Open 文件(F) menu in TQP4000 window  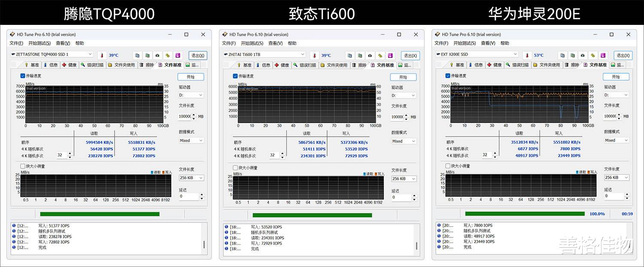[16, 43]
